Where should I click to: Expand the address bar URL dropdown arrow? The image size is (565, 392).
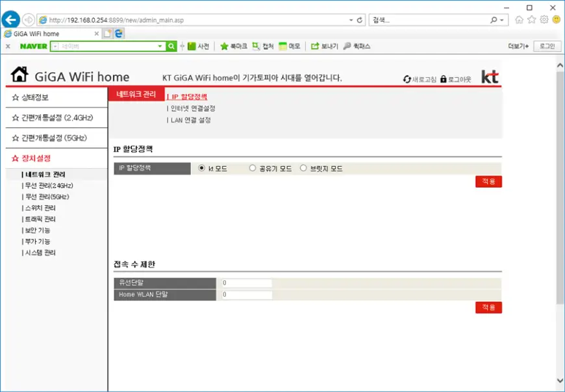[351, 20]
